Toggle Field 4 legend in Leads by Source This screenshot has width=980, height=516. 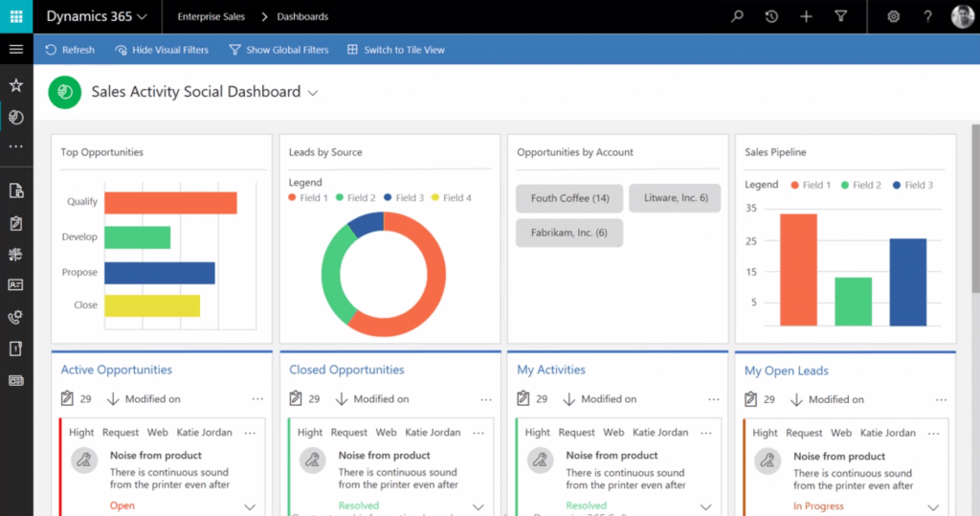pyautogui.click(x=452, y=197)
